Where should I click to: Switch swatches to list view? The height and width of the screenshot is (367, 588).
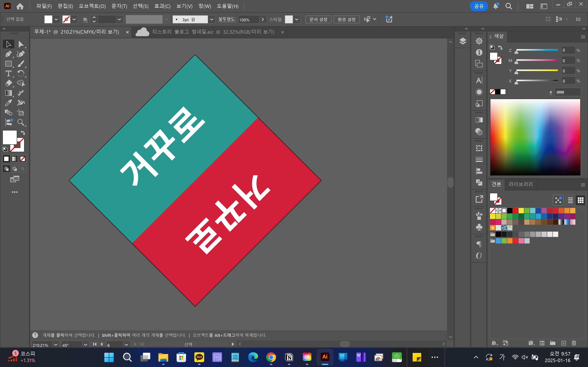pyautogui.click(x=570, y=200)
